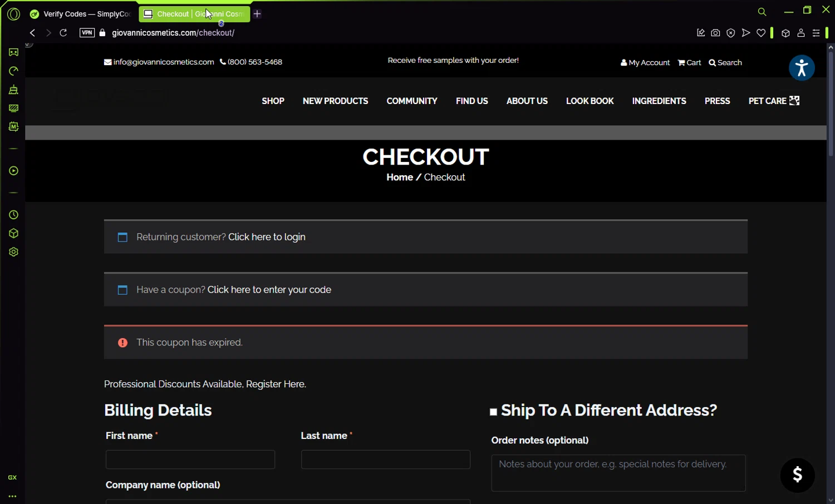
Task: Open SHOP menu
Action: coord(273,101)
